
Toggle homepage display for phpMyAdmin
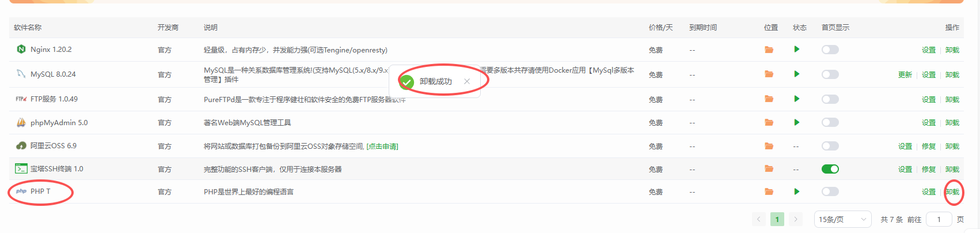830,122
